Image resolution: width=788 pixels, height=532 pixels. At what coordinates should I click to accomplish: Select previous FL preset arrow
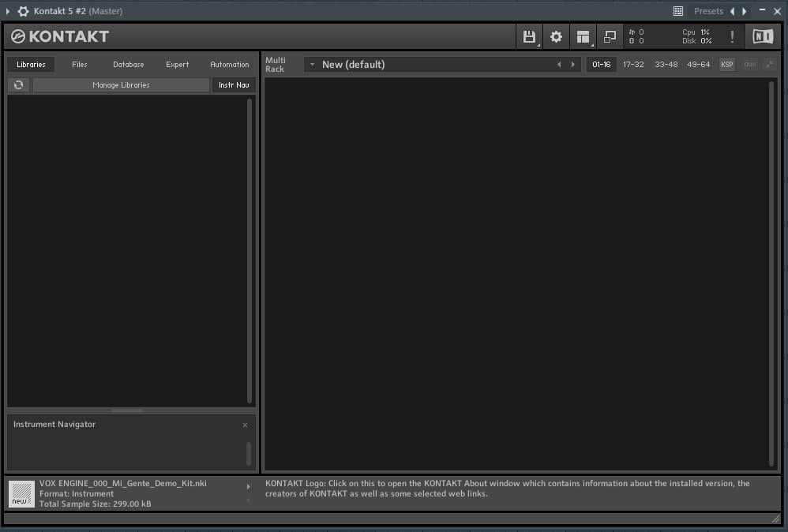coord(732,11)
